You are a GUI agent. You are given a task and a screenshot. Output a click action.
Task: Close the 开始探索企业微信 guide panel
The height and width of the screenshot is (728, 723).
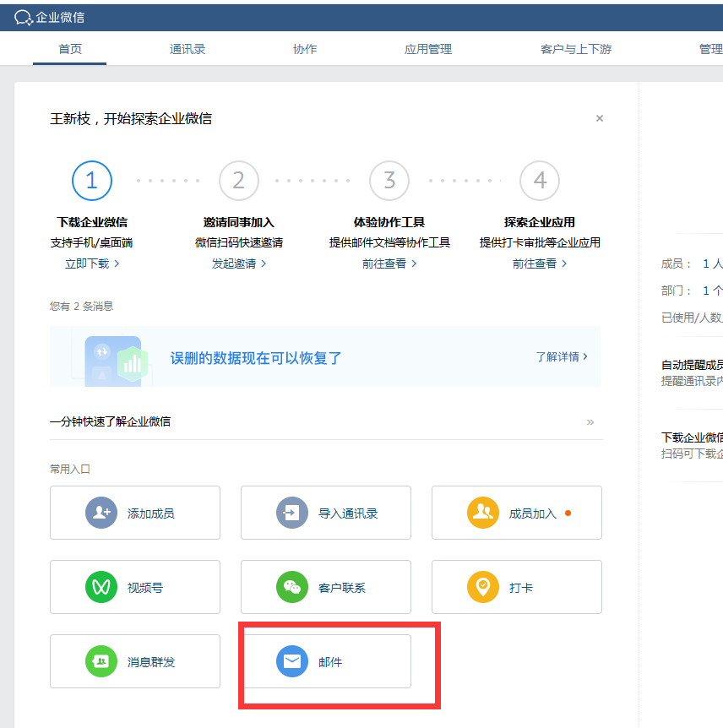[600, 118]
